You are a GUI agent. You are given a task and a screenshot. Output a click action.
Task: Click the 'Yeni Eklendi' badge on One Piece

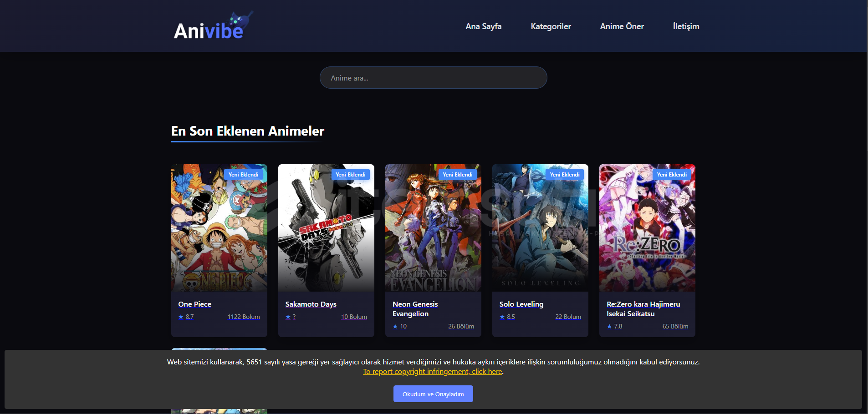pyautogui.click(x=243, y=175)
